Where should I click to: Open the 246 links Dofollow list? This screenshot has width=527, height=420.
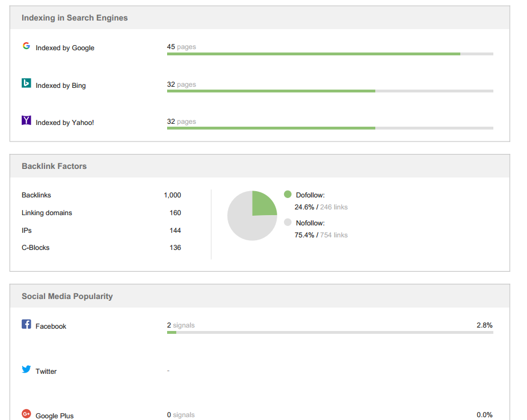pyautogui.click(x=334, y=207)
